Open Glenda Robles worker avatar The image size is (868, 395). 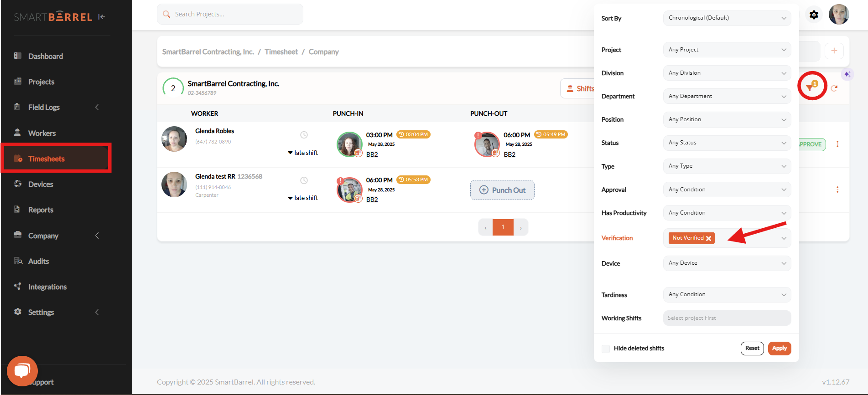(174, 139)
